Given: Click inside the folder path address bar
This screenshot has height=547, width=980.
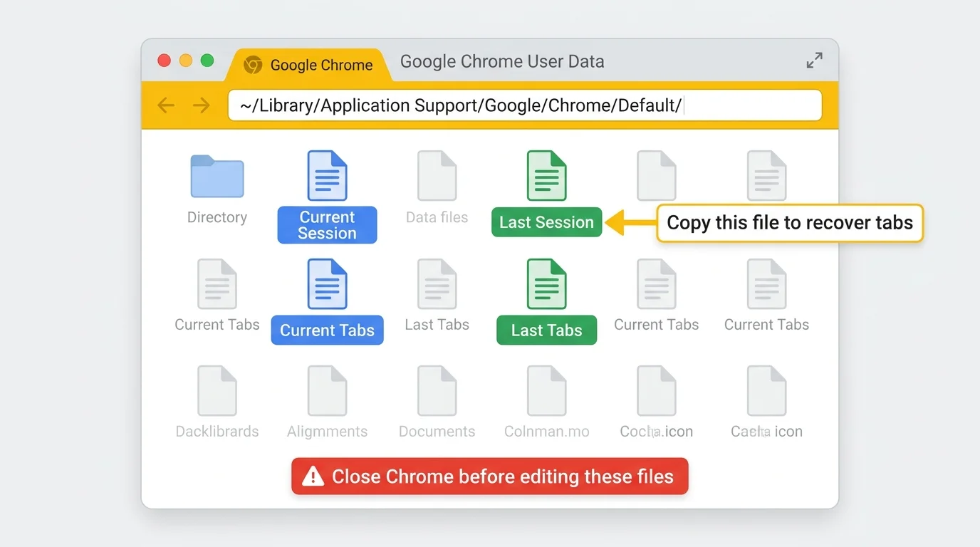Looking at the screenshot, I should click(525, 105).
